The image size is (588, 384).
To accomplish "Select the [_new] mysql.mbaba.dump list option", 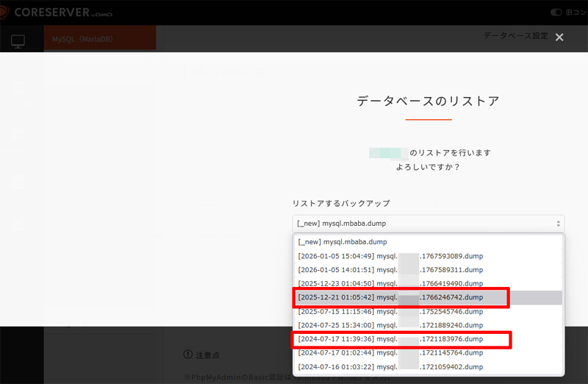I will 342,242.
